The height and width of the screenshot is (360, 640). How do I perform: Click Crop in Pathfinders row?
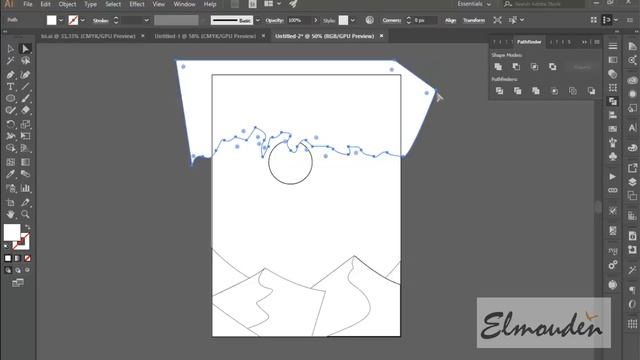[x=554, y=91]
